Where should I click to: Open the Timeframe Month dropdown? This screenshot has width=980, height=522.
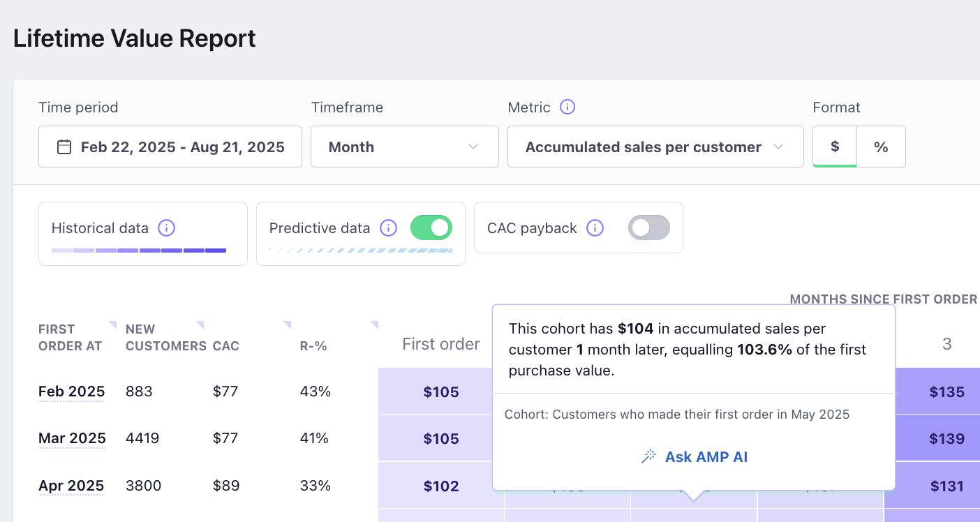pos(404,147)
